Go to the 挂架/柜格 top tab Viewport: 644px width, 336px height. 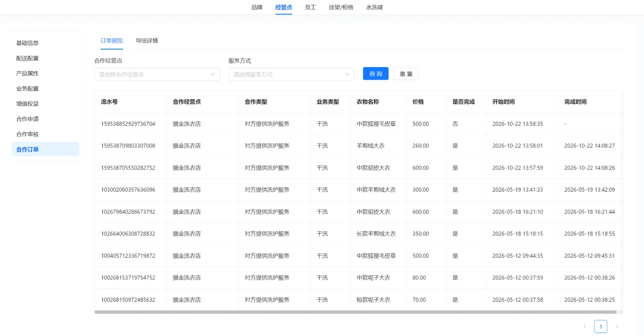pos(341,7)
